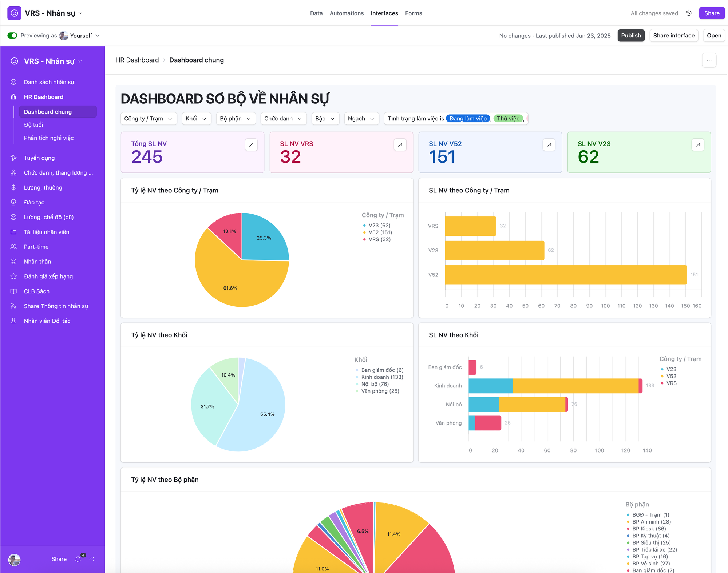Open the Khối filter dropdown
The image size is (728, 573).
point(196,119)
